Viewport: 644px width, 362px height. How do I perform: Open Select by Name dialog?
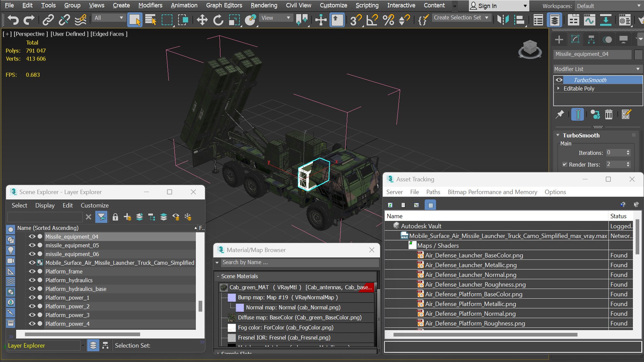click(151, 20)
